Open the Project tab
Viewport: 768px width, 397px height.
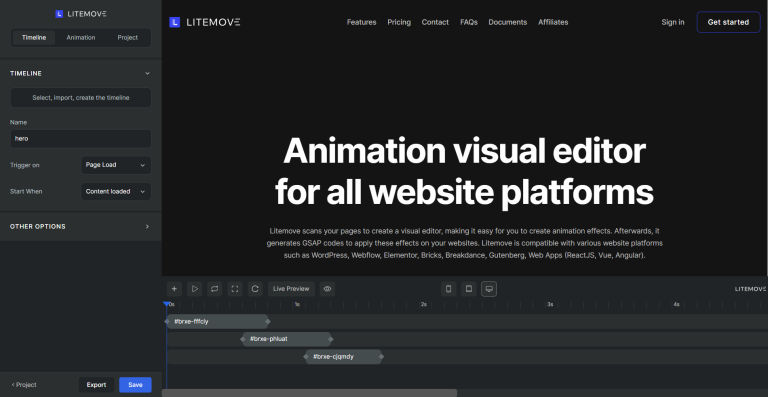(127, 38)
